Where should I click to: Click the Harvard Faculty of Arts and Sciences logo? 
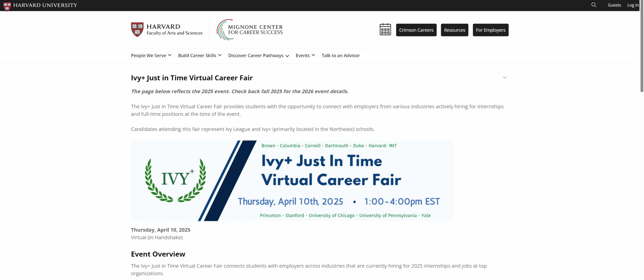pos(167,30)
